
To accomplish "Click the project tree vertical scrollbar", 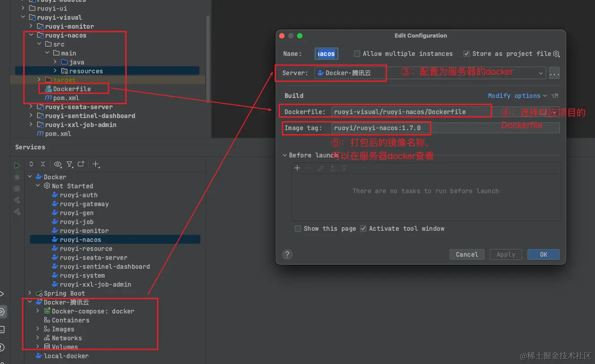I will 208,58.
